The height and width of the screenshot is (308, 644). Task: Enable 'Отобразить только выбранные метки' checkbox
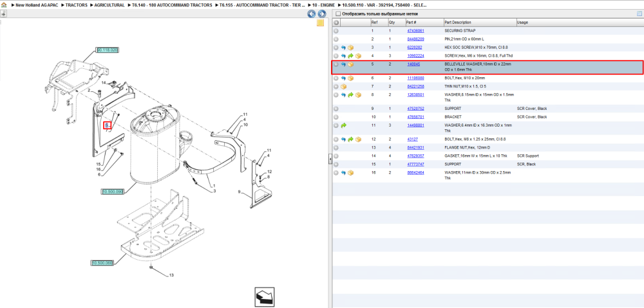(x=338, y=14)
